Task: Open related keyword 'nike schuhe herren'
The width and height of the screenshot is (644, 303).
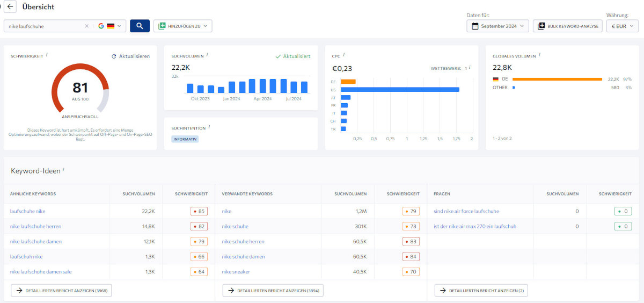Action: [x=243, y=242]
